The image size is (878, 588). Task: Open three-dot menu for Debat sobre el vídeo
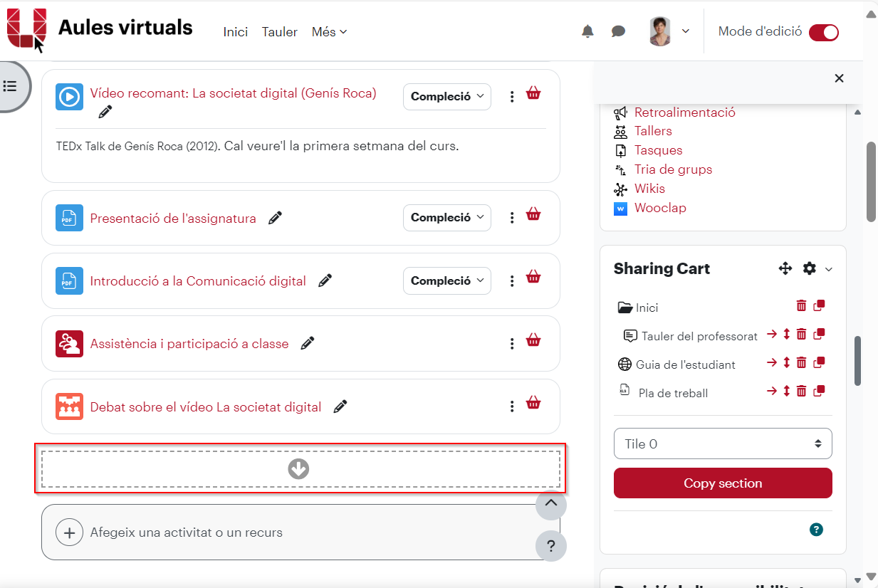click(512, 406)
